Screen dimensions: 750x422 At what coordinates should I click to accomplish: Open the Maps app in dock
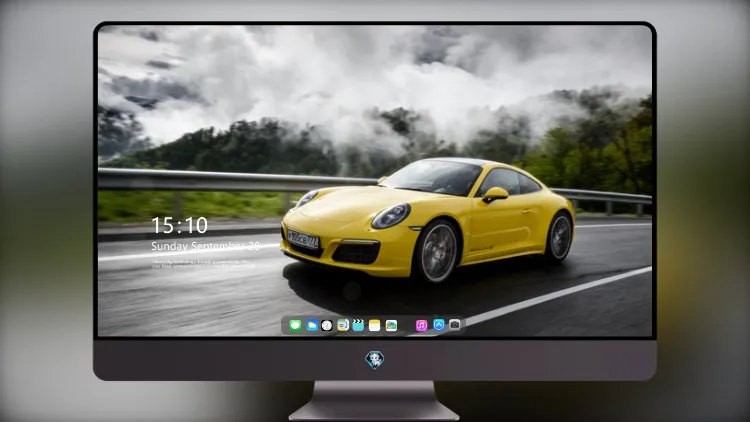pyautogui.click(x=343, y=325)
